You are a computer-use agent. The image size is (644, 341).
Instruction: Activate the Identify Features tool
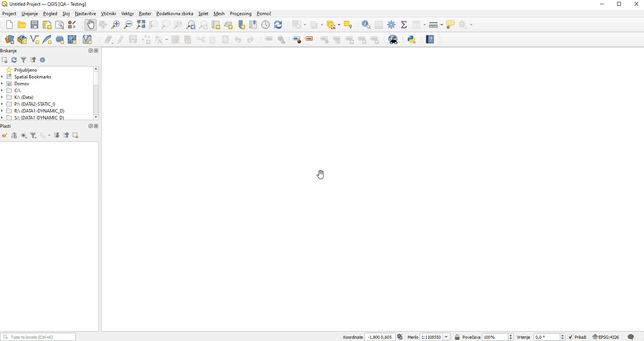366,25
